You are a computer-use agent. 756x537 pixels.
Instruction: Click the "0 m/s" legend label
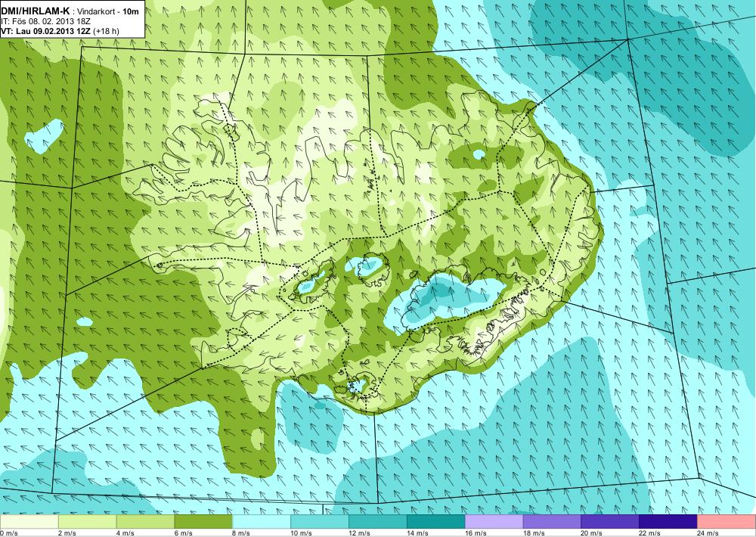[8, 533]
